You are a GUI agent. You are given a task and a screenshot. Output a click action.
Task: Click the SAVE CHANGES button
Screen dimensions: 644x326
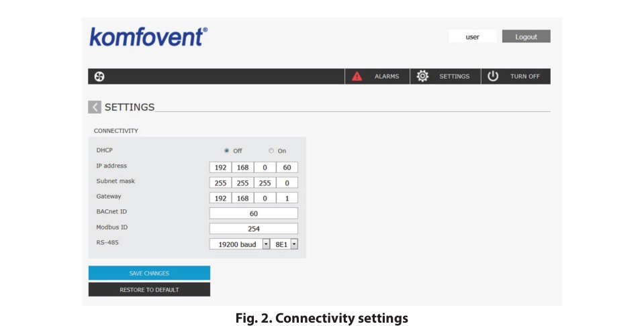point(149,273)
